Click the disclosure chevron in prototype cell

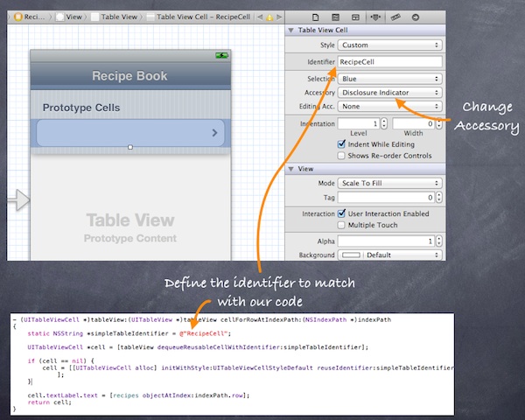[x=214, y=133]
